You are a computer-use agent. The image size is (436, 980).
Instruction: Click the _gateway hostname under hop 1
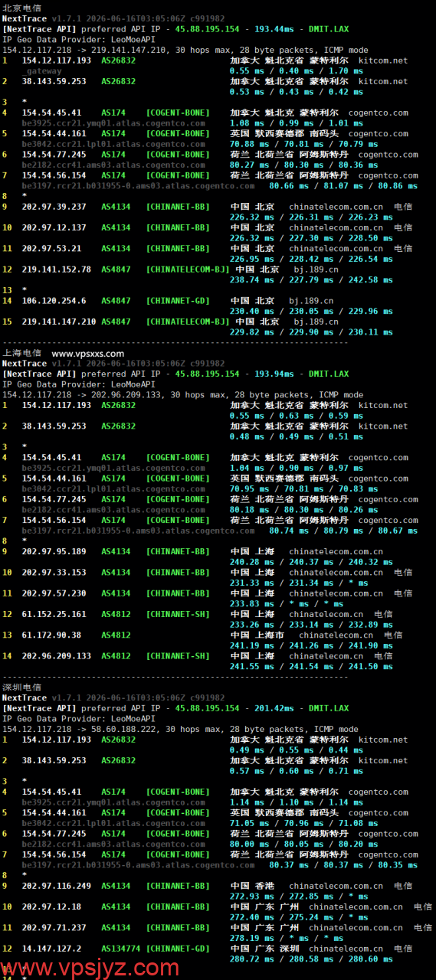(x=42, y=70)
